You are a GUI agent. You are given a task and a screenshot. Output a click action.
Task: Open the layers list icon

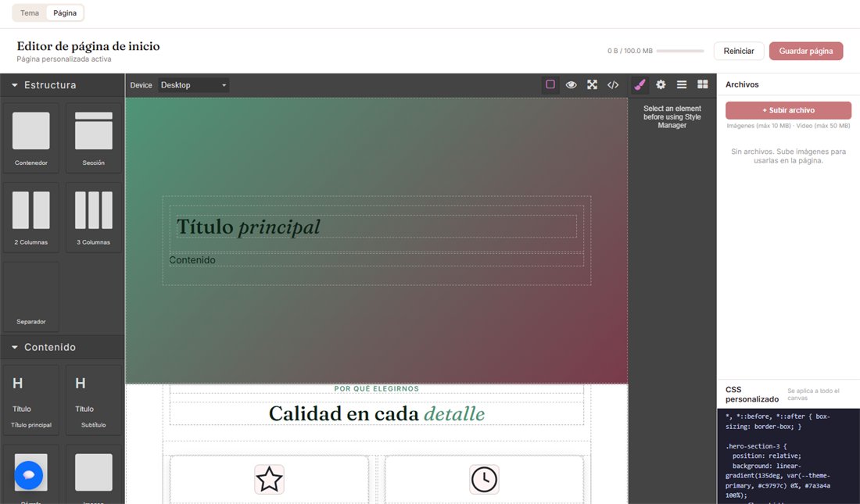[681, 84]
